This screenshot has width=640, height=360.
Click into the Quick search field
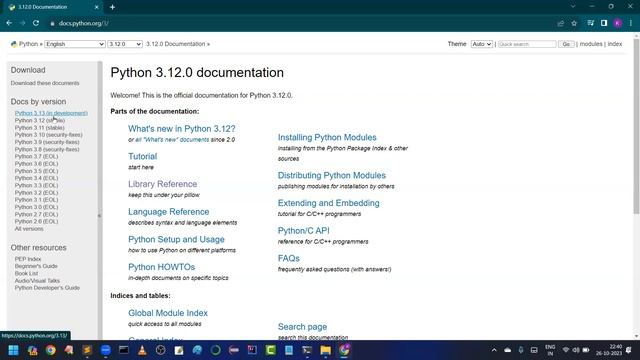(x=527, y=44)
